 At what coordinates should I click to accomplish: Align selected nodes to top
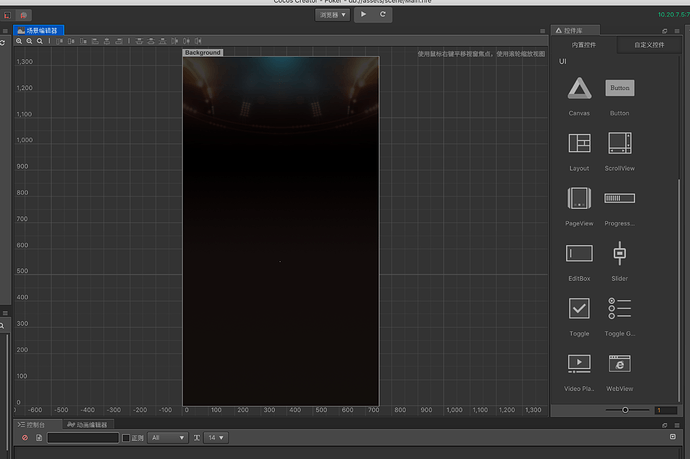[59, 41]
